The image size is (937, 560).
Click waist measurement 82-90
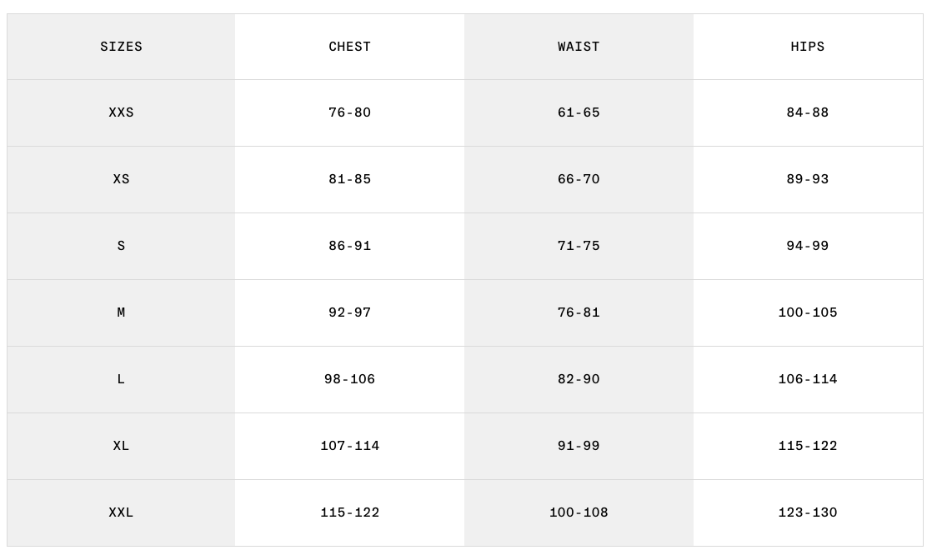[579, 379]
